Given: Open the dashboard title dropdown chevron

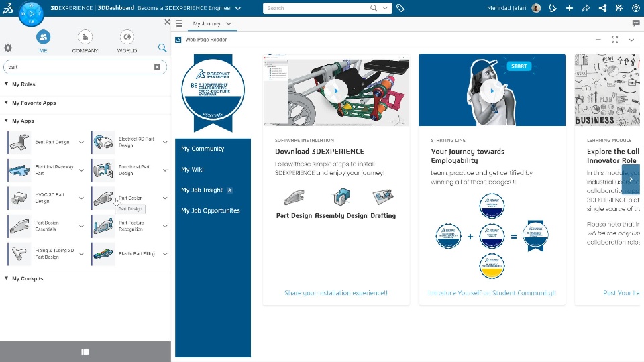Looking at the screenshot, I should (x=238, y=8).
